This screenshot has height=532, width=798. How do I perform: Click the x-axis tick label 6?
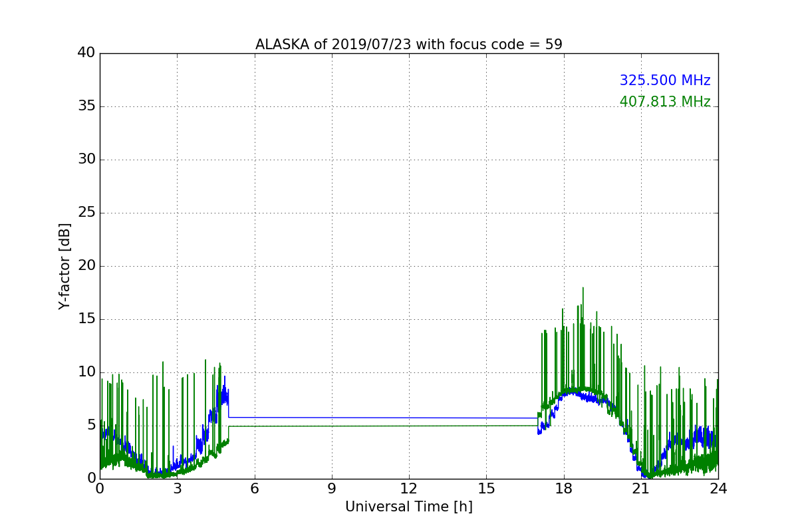[x=254, y=489]
